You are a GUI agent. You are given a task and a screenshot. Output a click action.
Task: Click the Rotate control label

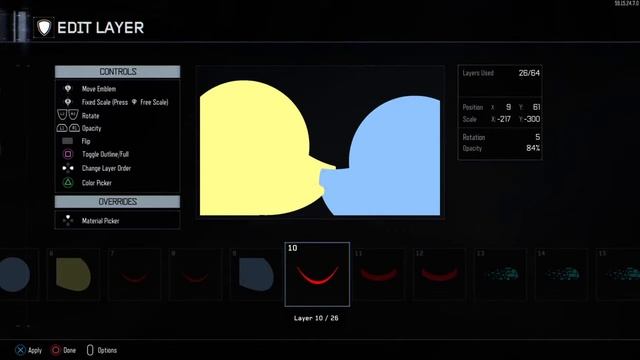coord(90,116)
